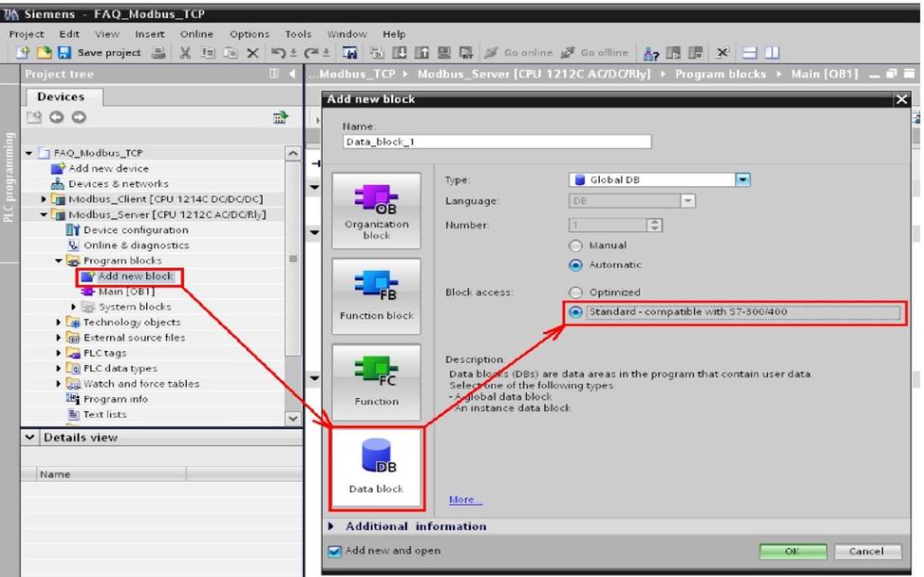Screen dimensions: 924x577
Task: Open the Project menu
Action: (26, 34)
